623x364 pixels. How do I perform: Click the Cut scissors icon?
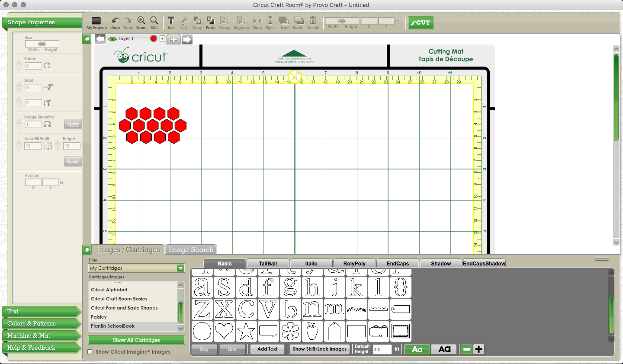pyautogui.click(x=183, y=20)
